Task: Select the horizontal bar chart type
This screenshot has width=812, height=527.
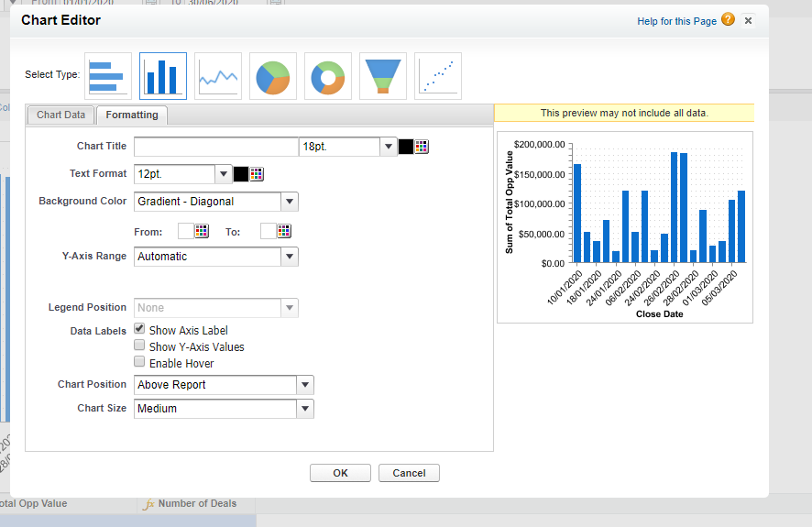Action: click(108, 76)
